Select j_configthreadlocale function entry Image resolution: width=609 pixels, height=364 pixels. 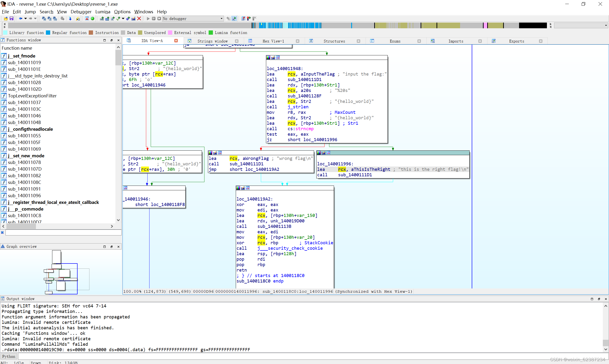[x=30, y=129]
